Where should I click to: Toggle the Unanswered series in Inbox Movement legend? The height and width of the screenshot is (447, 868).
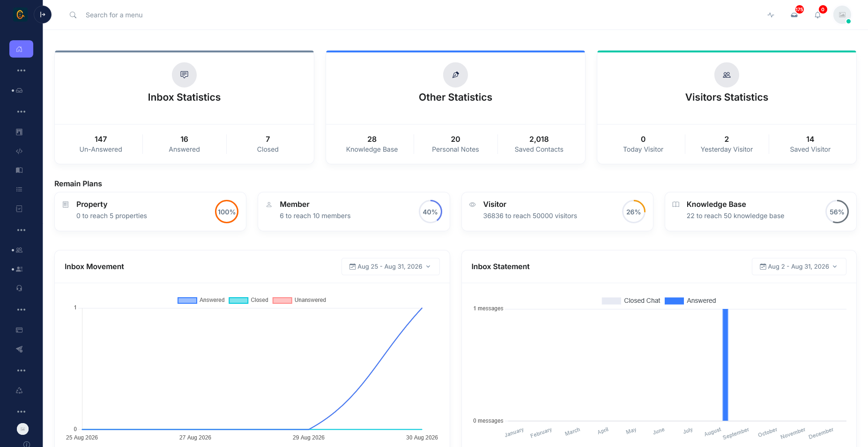[x=299, y=300]
